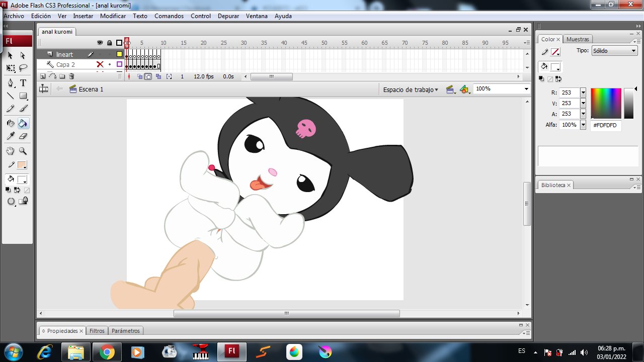Select the Subselection tool
Viewport: 644px width, 362px height.
tap(23, 55)
